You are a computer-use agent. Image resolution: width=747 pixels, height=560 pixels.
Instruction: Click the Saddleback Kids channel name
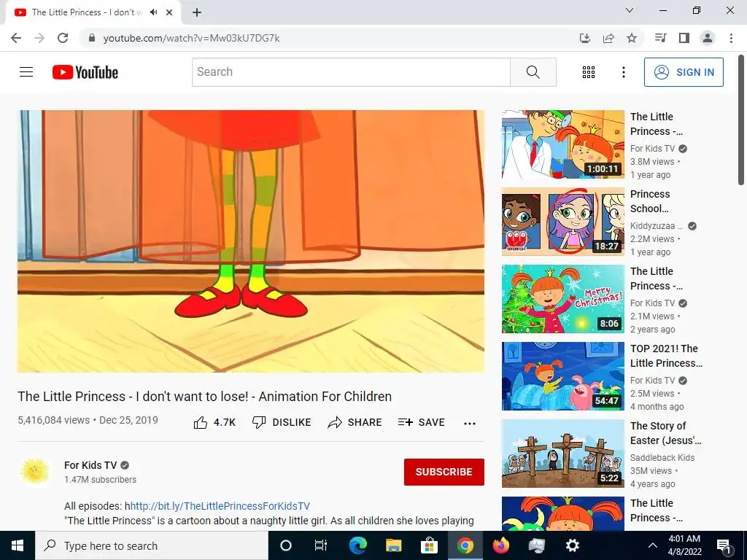(x=662, y=458)
